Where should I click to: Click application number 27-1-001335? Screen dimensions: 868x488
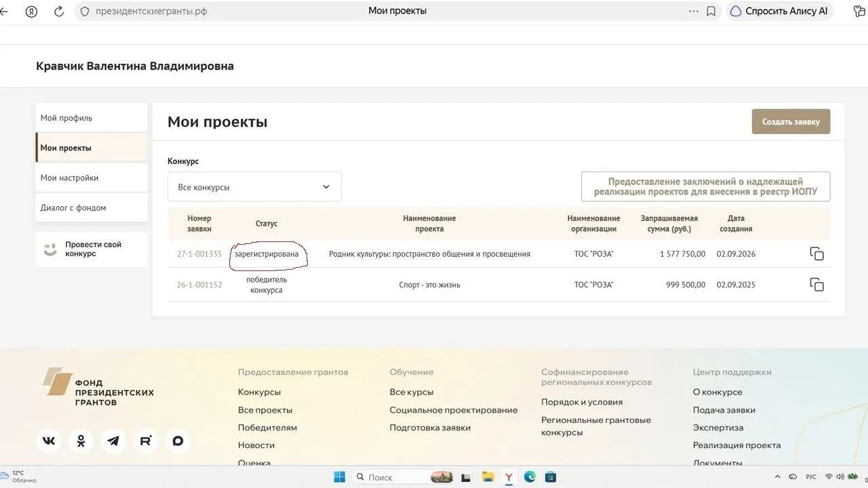(199, 254)
